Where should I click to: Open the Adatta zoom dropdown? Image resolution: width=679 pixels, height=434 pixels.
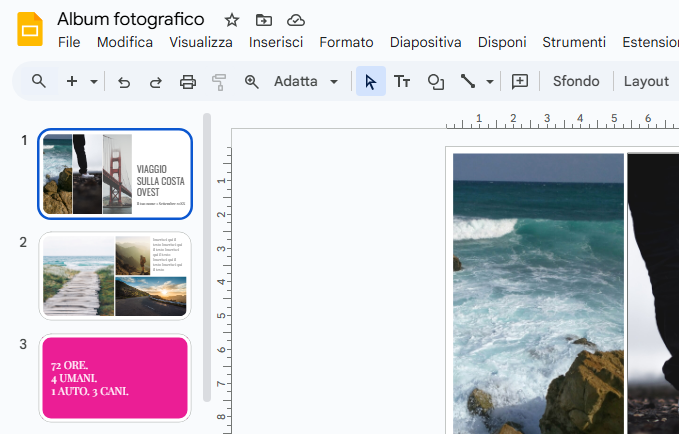306,82
